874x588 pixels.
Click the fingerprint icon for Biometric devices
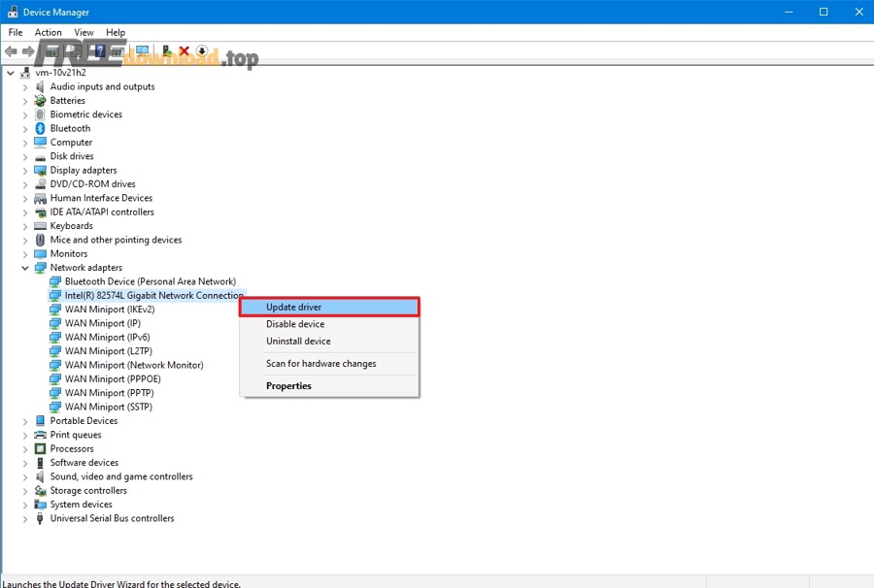40,114
